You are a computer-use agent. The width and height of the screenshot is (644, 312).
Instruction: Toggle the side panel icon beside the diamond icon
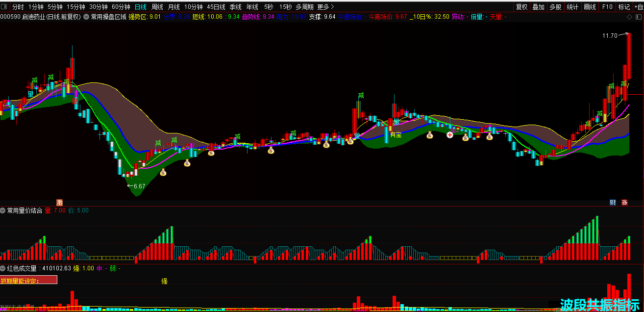pyautogui.click(x=638, y=17)
